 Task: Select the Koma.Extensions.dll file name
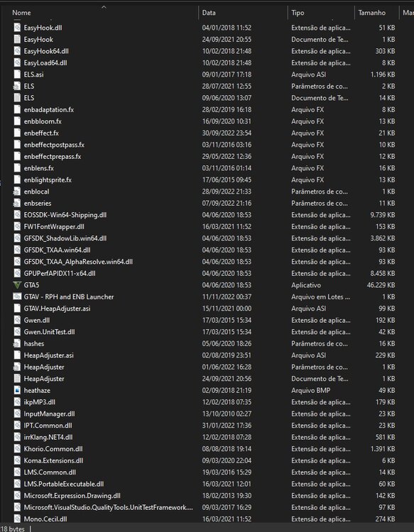pos(53,460)
